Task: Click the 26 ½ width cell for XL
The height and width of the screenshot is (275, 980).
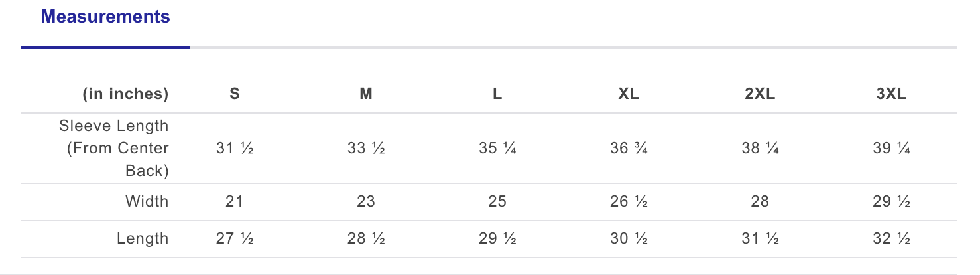Action: coord(629,201)
